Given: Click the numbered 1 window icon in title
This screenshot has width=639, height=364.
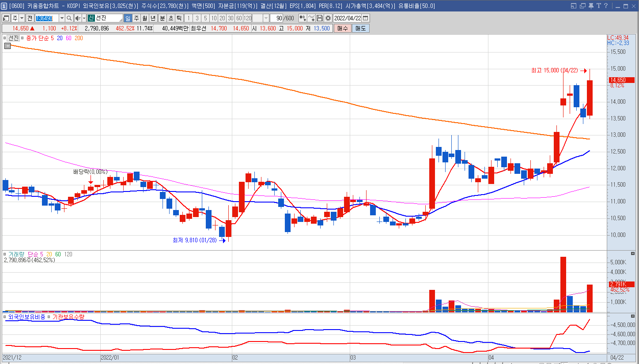Looking at the screenshot, I should [x=4, y=6].
